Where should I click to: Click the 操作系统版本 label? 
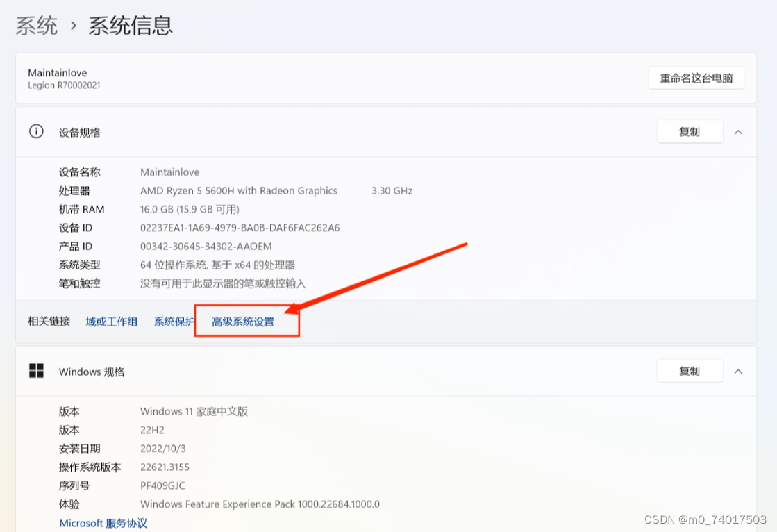(x=90, y=467)
